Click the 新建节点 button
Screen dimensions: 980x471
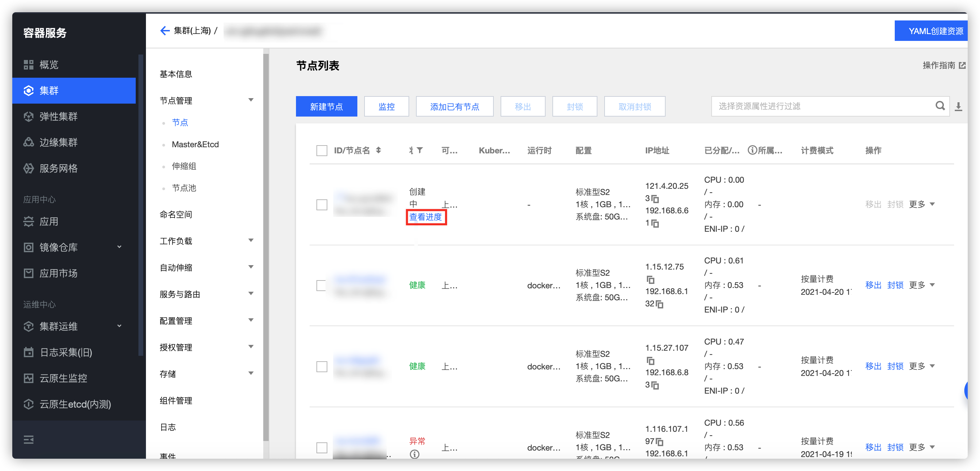(326, 106)
